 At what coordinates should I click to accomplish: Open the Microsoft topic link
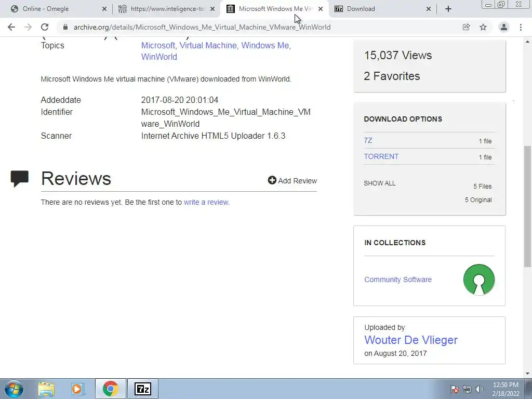[158, 46]
